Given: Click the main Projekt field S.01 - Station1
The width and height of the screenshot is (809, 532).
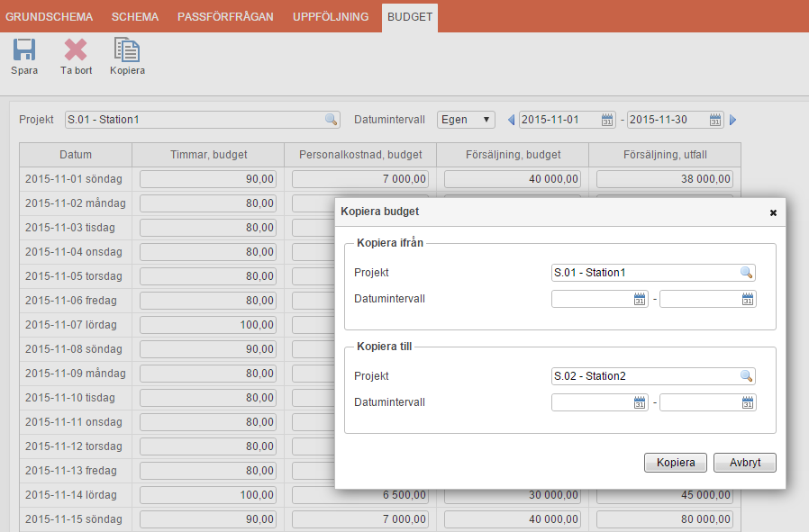Looking at the screenshot, I should [202, 120].
